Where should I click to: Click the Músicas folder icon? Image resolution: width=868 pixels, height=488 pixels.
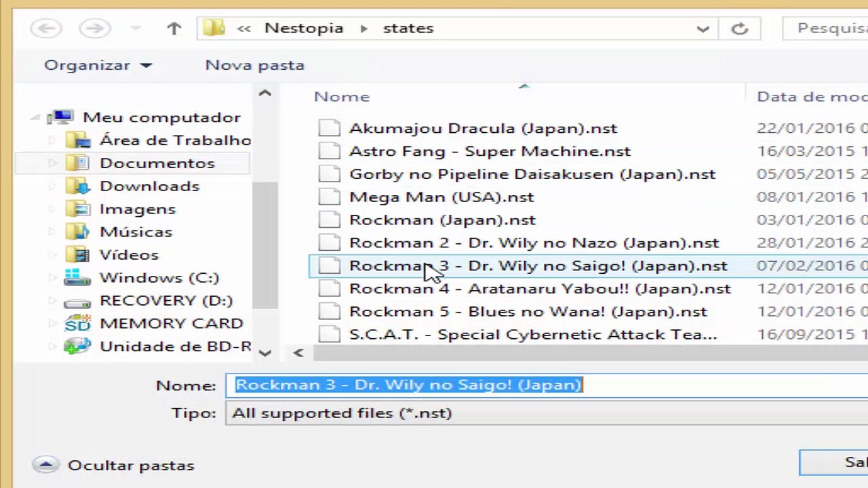(x=78, y=232)
